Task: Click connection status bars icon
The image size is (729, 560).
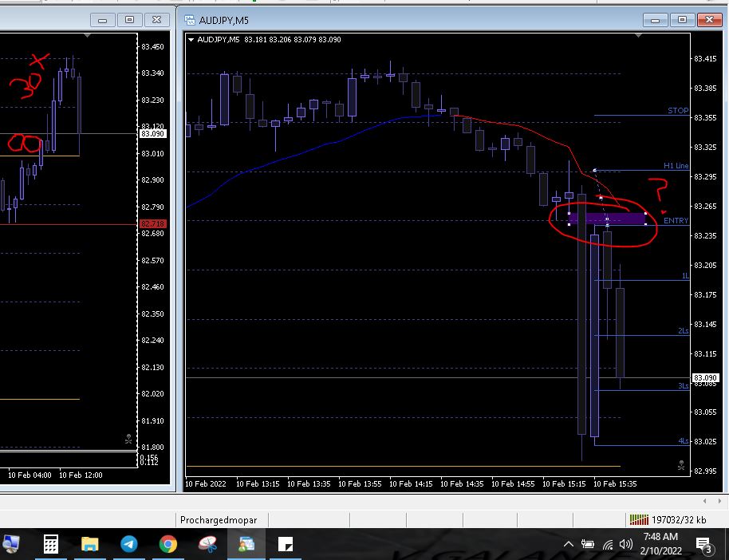Action: tap(639, 519)
